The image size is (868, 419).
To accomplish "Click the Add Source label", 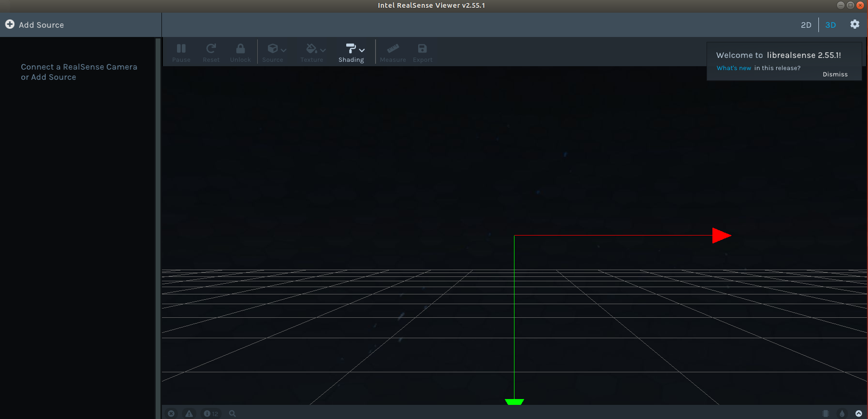I will [x=41, y=25].
